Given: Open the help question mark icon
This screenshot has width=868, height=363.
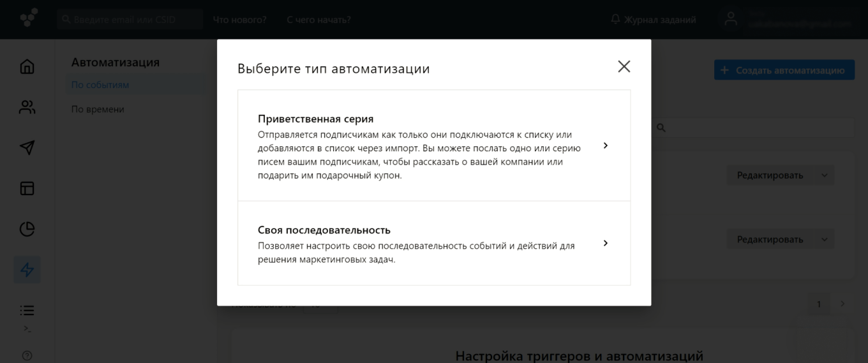Looking at the screenshot, I should [x=27, y=355].
